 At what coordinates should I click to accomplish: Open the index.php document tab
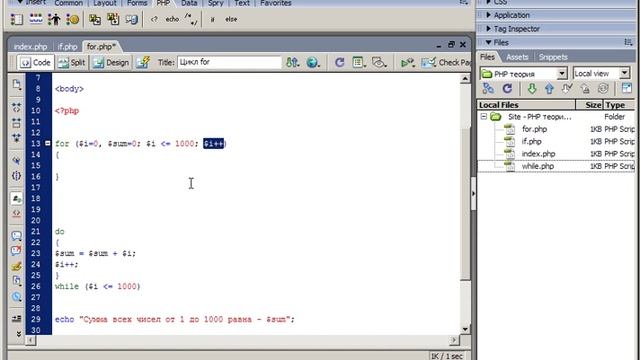pyautogui.click(x=30, y=47)
